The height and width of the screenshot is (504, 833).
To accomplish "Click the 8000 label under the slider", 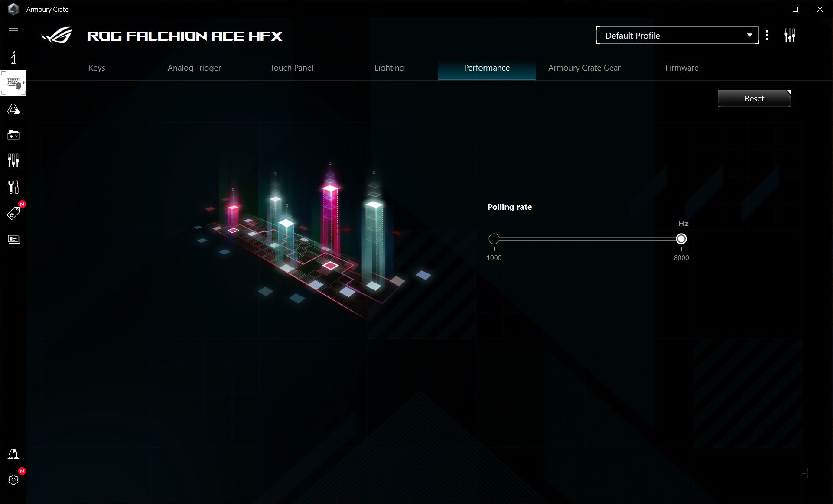I will 681,258.
